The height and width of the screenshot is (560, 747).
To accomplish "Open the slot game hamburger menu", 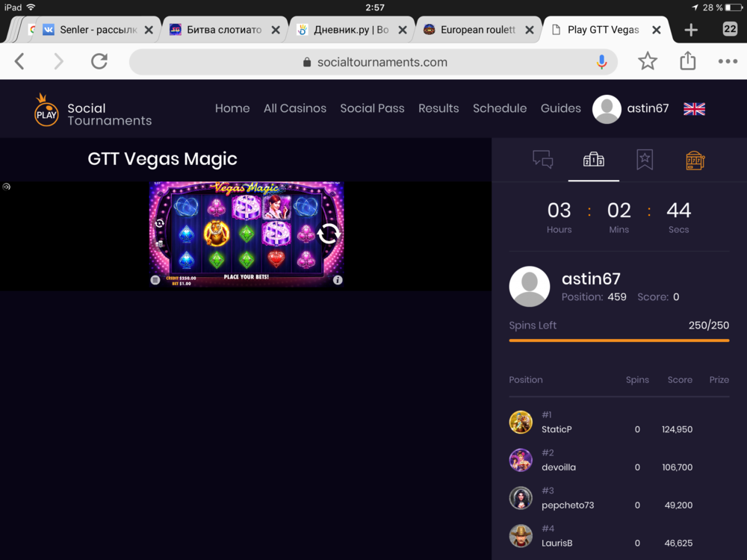I will tap(155, 280).
